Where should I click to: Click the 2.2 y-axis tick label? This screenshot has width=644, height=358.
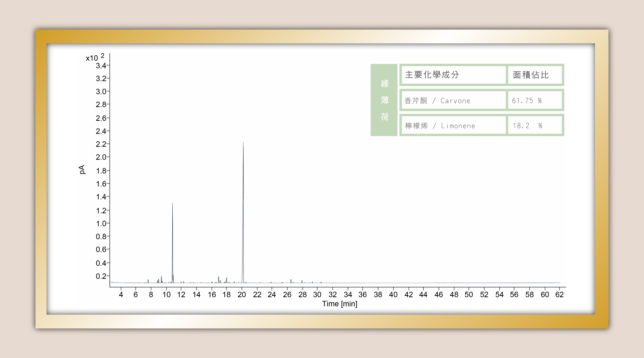[101, 144]
